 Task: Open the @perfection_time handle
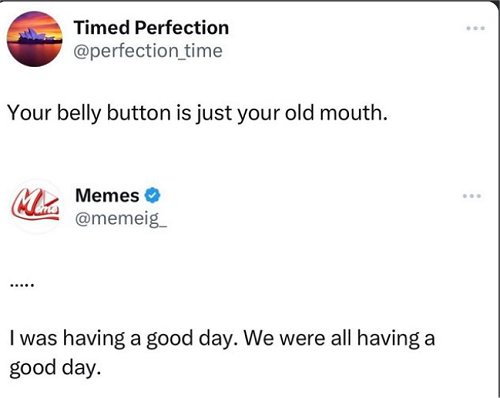(148, 51)
